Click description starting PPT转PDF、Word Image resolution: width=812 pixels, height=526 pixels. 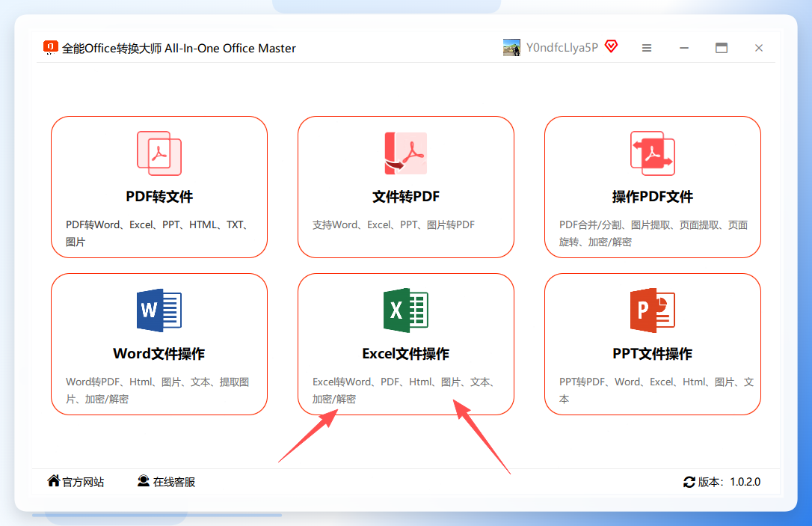[x=656, y=391]
